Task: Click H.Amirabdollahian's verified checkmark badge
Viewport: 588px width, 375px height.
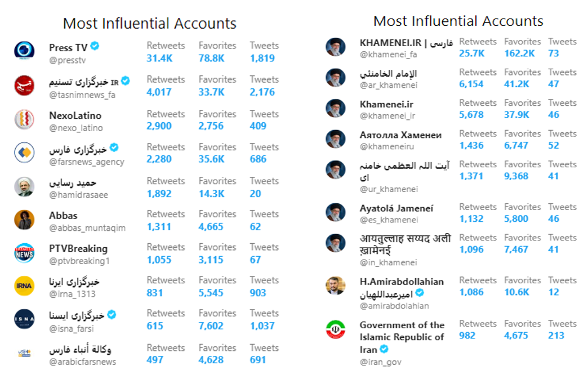Action: click(x=420, y=292)
